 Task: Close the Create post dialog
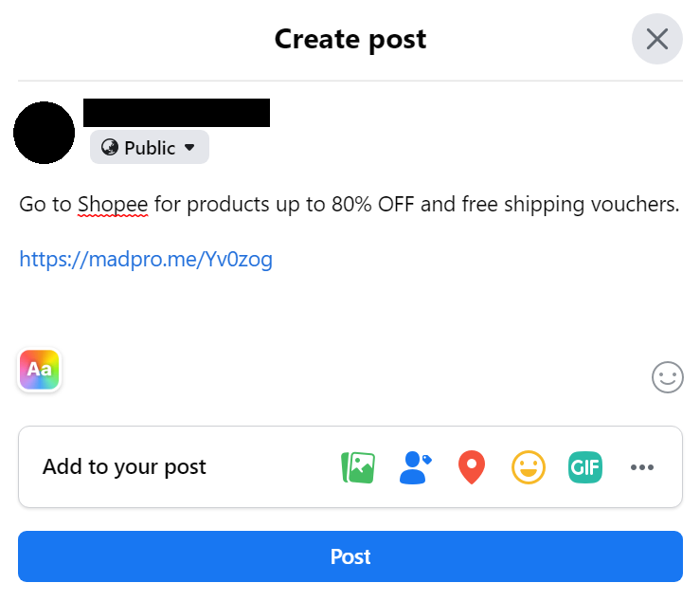[x=656, y=39]
